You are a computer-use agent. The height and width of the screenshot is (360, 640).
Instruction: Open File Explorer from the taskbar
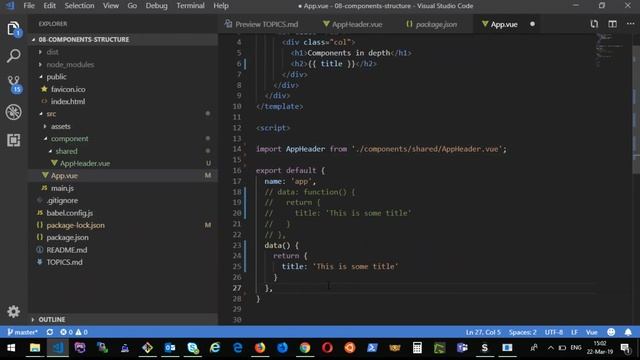[x=35, y=348]
